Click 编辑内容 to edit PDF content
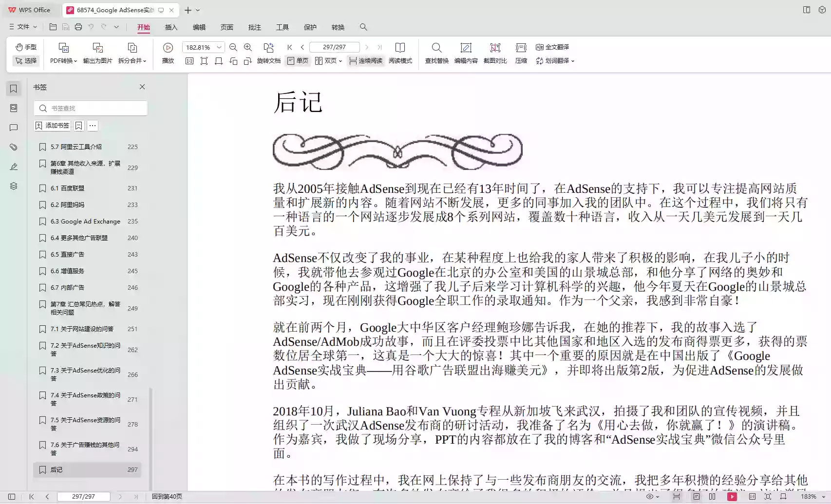Image resolution: width=831 pixels, height=504 pixels. (466, 53)
